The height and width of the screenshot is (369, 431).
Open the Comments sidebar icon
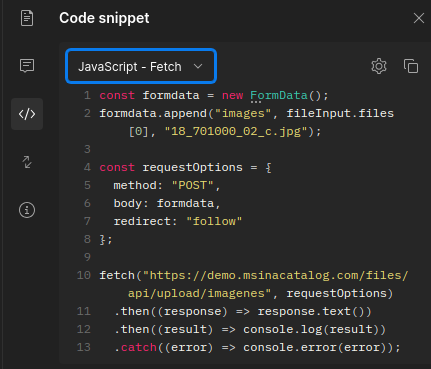pos(27,66)
